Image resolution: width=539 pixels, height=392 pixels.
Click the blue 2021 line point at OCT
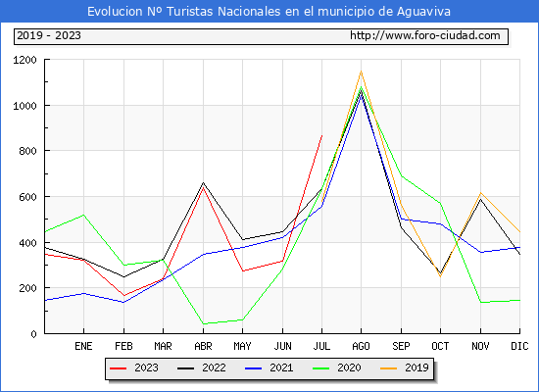tap(440, 224)
